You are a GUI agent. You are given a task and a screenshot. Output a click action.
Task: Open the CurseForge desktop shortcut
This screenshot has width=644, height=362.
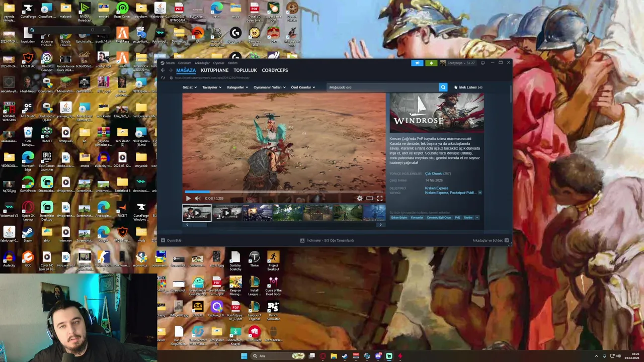click(x=28, y=11)
